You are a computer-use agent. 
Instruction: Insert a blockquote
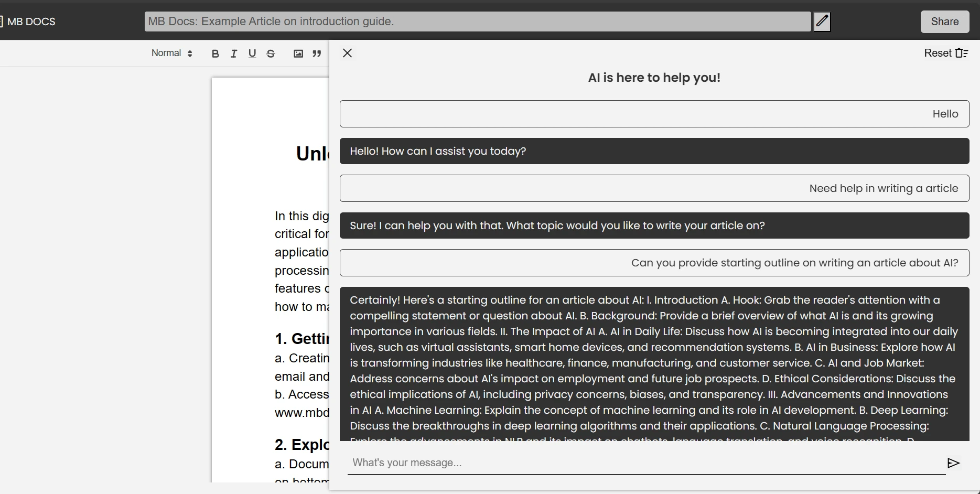coord(317,53)
